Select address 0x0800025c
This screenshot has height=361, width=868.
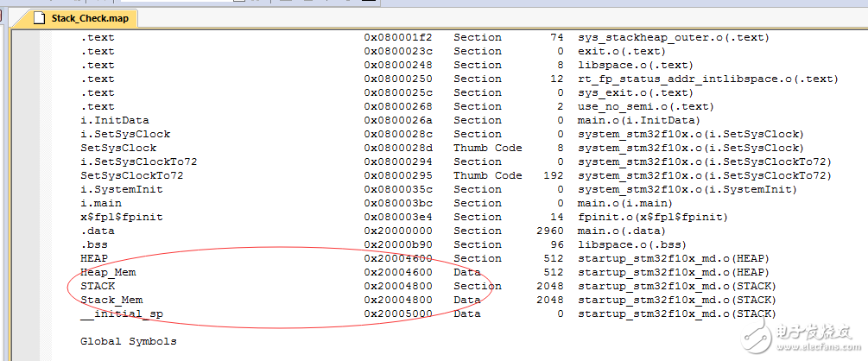[398, 93]
